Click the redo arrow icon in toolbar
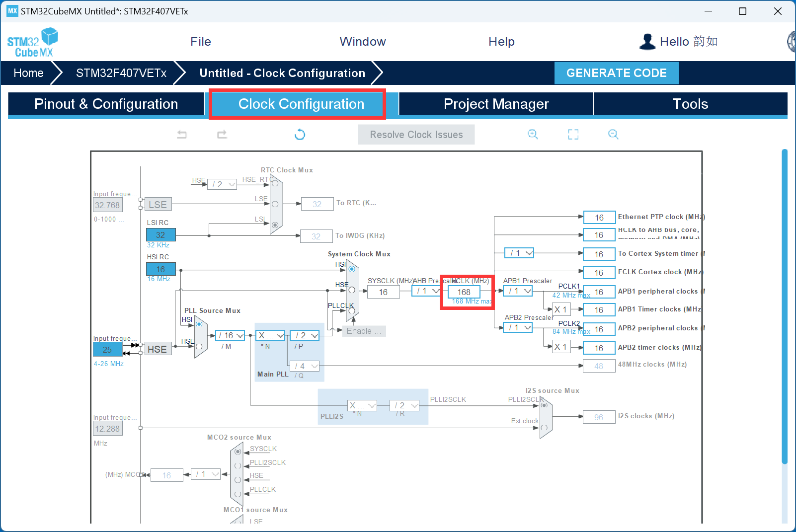Image resolution: width=796 pixels, height=532 pixels. pyautogui.click(x=222, y=134)
